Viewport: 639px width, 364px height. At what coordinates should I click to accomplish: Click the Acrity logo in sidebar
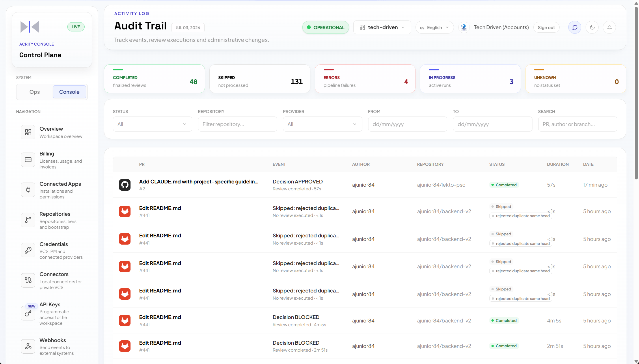click(29, 27)
